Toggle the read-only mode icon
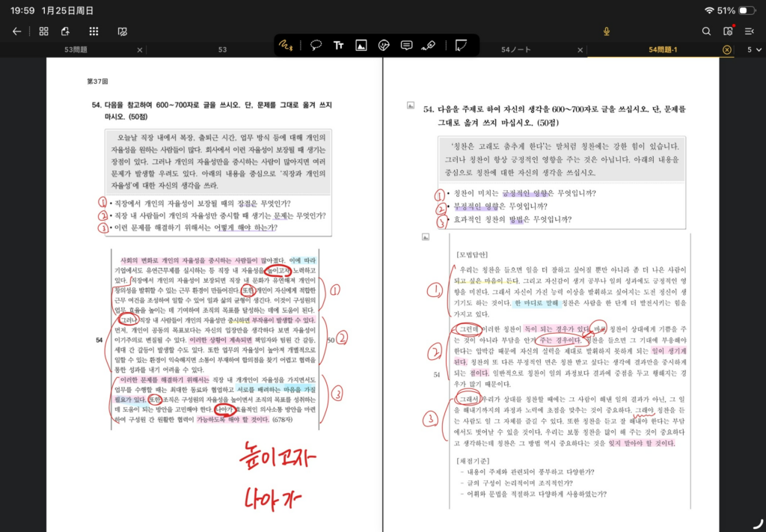 122,31
